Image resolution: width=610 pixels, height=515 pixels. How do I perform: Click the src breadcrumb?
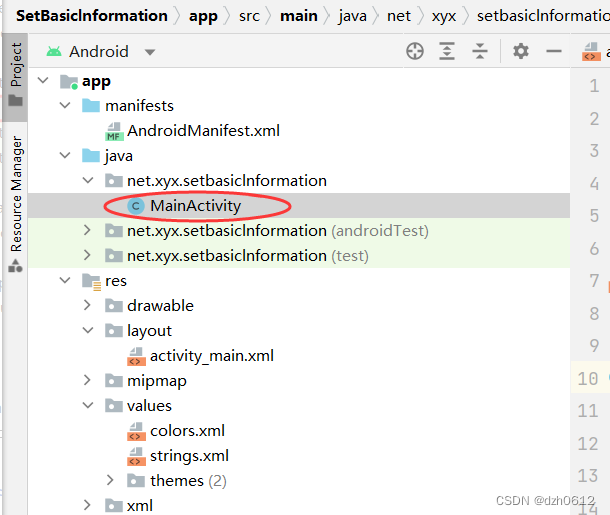(x=249, y=16)
